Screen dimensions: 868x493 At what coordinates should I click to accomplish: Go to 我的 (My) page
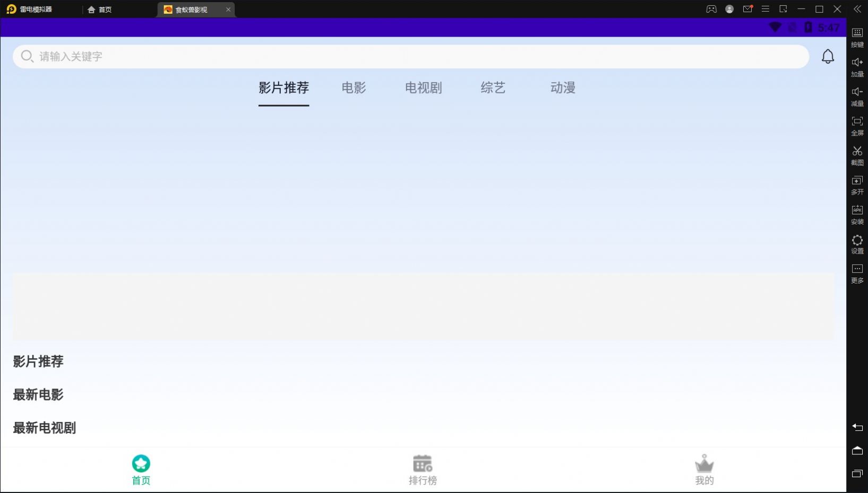coord(704,469)
